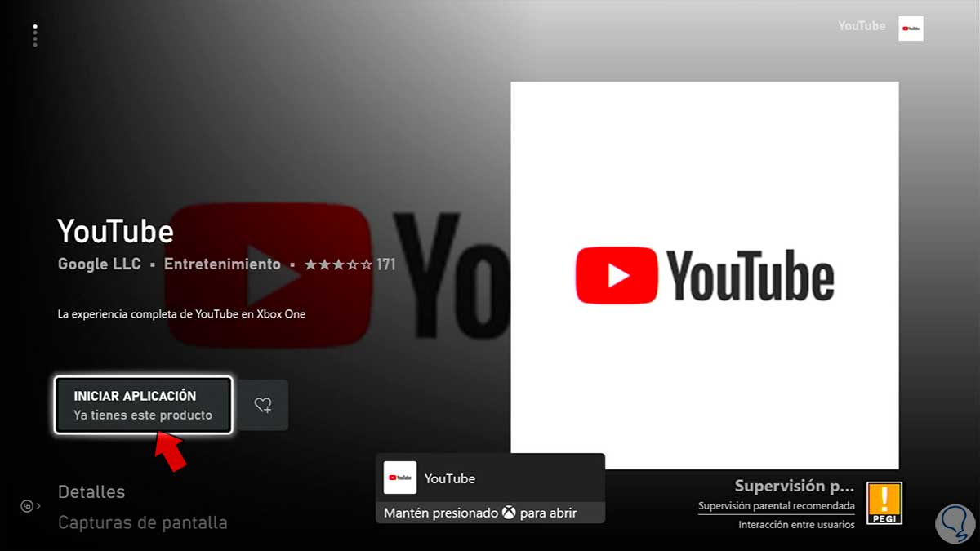This screenshot has height=551, width=980.
Task: Open the Supervisión p... heading
Action: (x=794, y=486)
